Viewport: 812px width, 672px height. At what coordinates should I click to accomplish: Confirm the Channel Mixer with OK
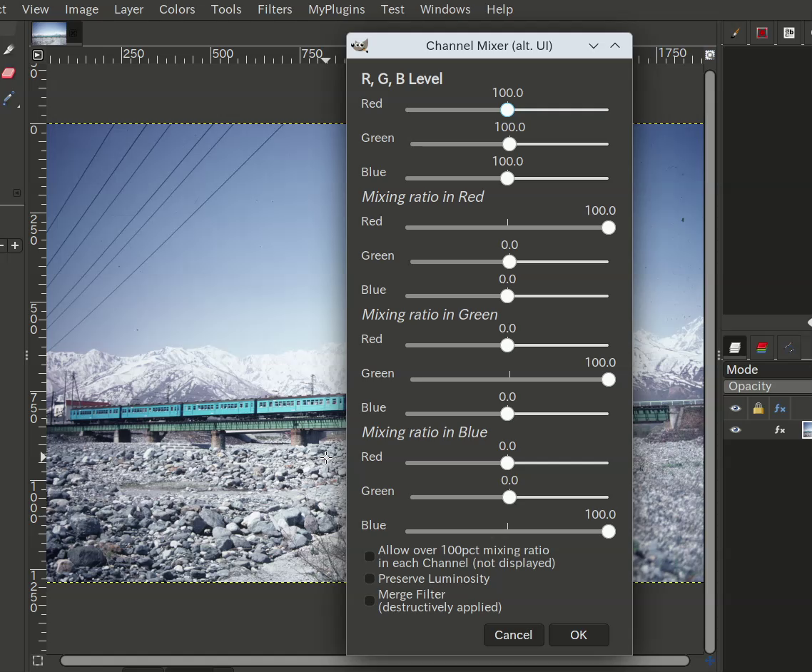[x=579, y=635]
